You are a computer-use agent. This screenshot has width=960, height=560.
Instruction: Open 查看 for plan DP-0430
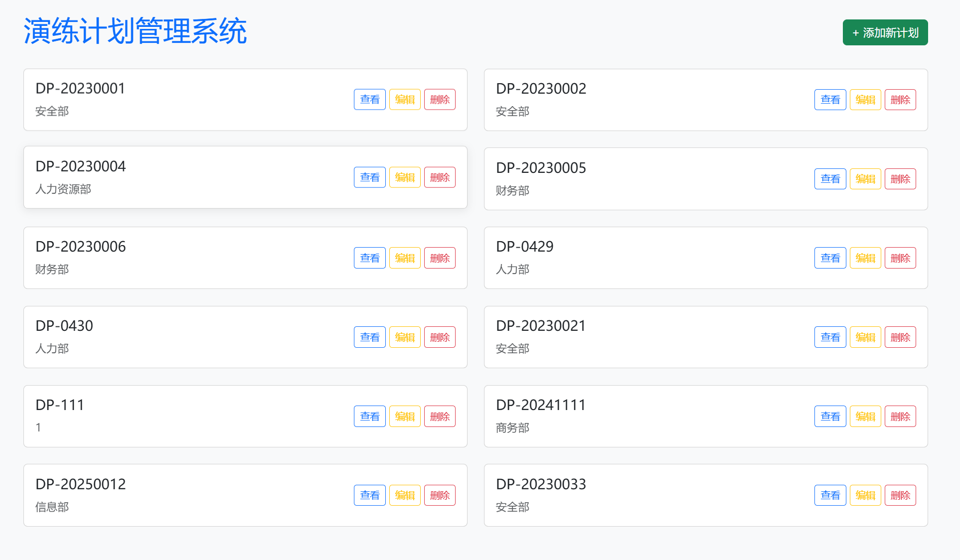pos(369,337)
